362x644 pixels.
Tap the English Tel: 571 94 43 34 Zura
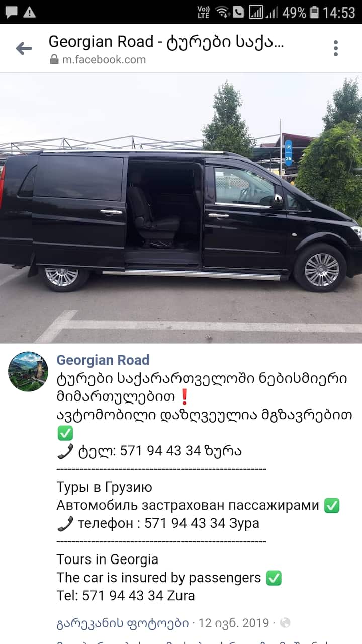click(126, 596)
